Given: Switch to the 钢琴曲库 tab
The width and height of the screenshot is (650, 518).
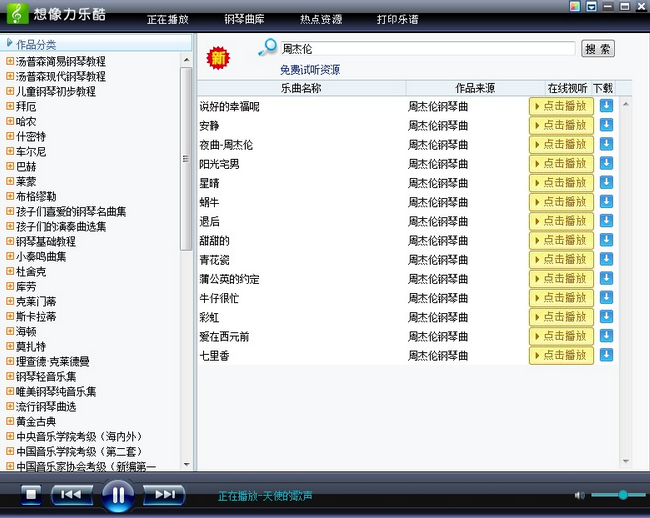Looking at the screenshot, I should pyautogui.click(x=245, y=19).
